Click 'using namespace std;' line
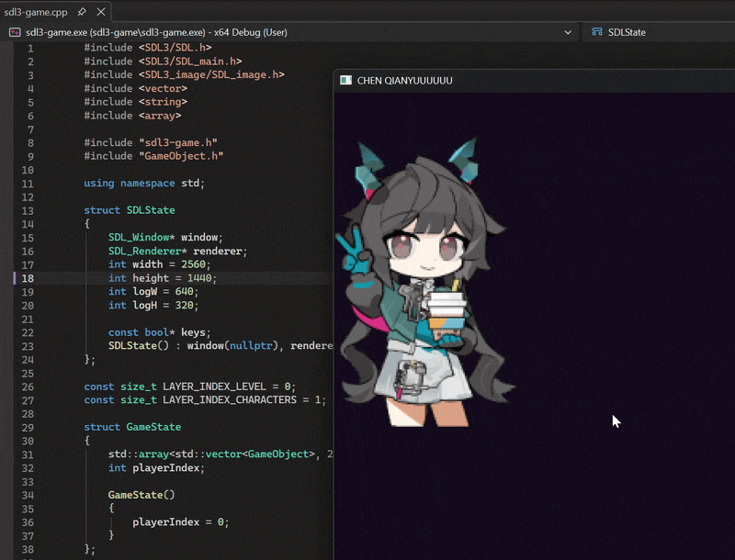The width and height of the screenshot is (735, 560). point(144,184)
